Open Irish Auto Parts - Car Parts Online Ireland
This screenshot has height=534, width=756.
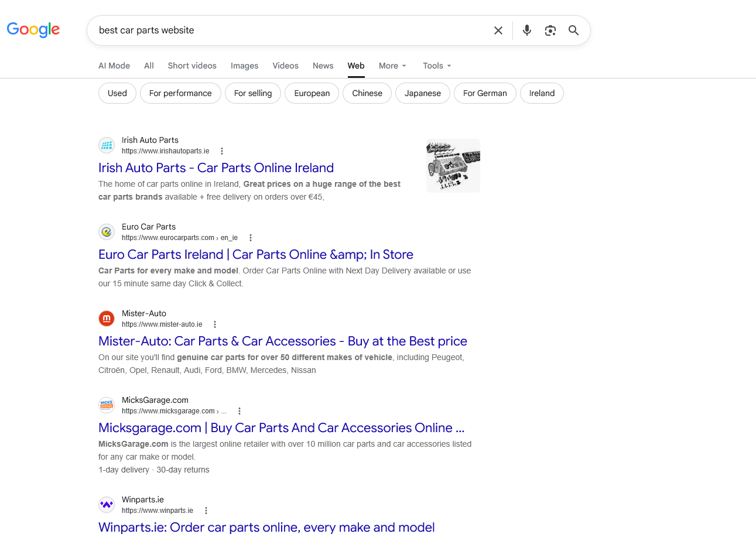pyautogui.click(x=216, y=167)
